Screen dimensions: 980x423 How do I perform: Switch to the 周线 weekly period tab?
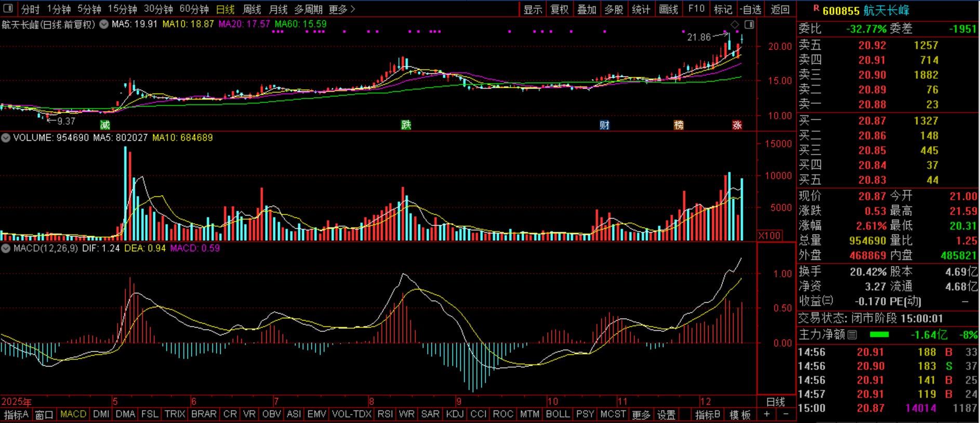(252, 9)
